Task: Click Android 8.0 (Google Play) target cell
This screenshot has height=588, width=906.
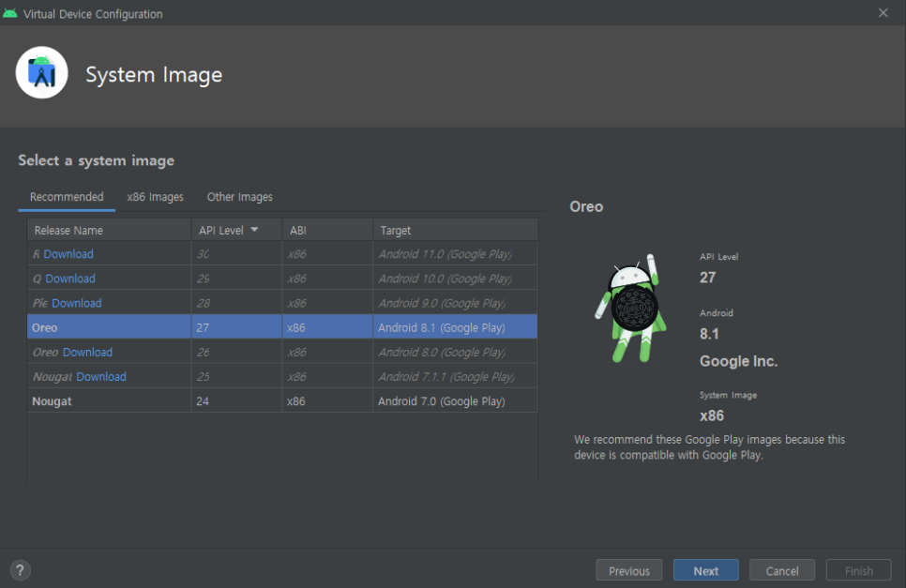Action: (455, 353)
